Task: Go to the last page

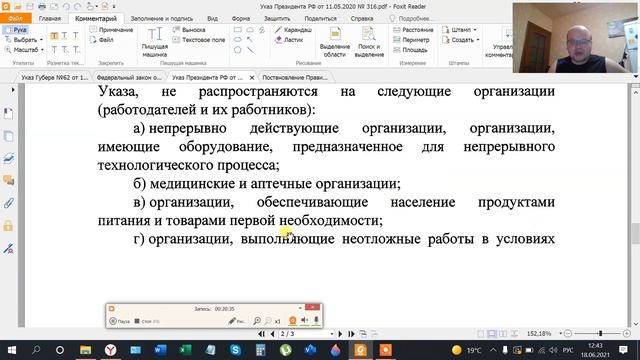Action: [x=351, y=334]
